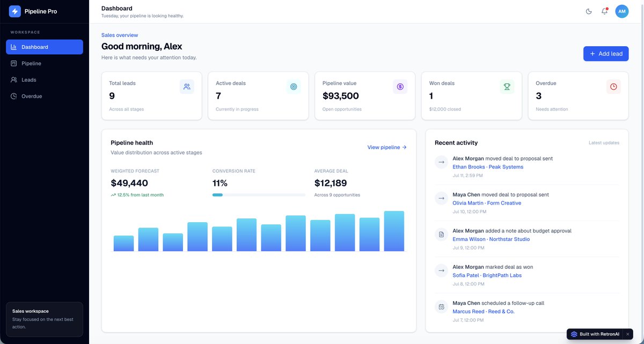
Task: Click the Dashboard bar chart sidebar icon
Action: [x=14, y=47]
